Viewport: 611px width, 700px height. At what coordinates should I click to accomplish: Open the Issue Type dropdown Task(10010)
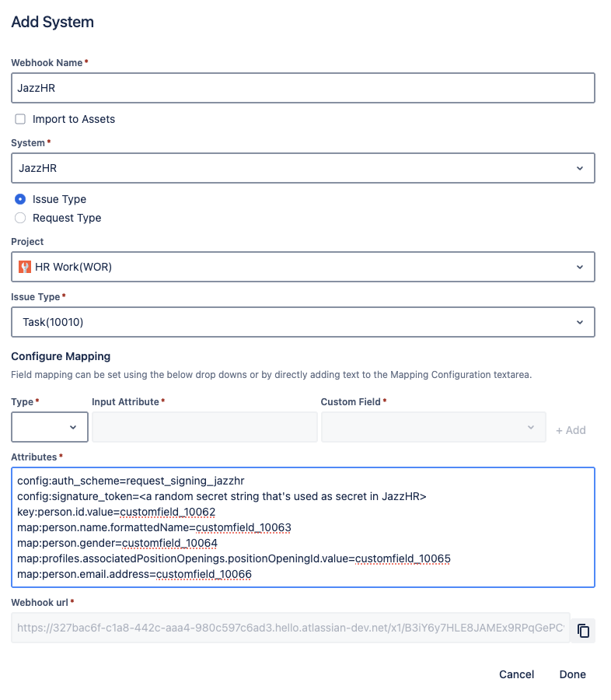[x=303, y=322]
